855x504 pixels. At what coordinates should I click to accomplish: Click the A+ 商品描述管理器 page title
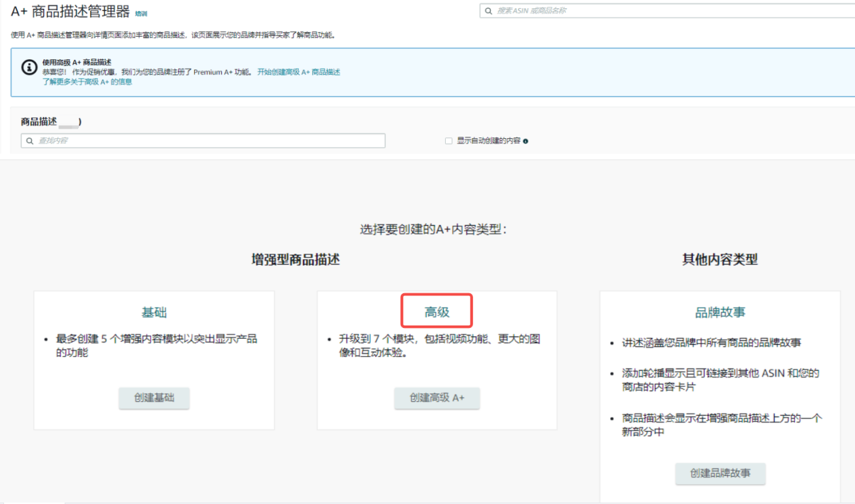click(x=70, y=11)
